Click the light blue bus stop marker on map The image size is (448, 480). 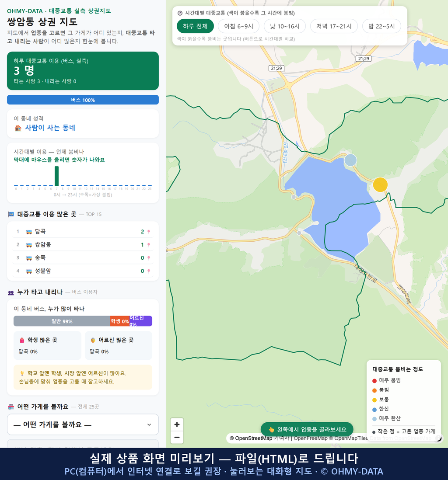pyautogui.click(x=350, y=160)
